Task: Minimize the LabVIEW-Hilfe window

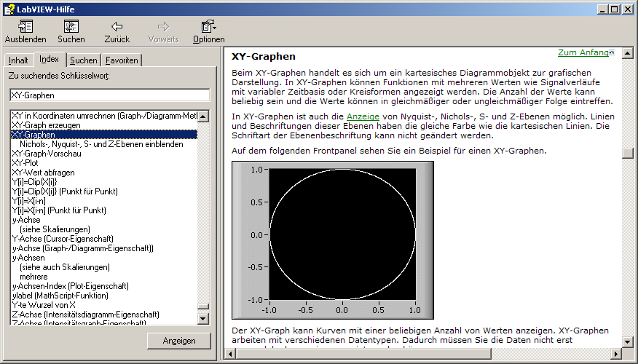Action: [603, 9]
